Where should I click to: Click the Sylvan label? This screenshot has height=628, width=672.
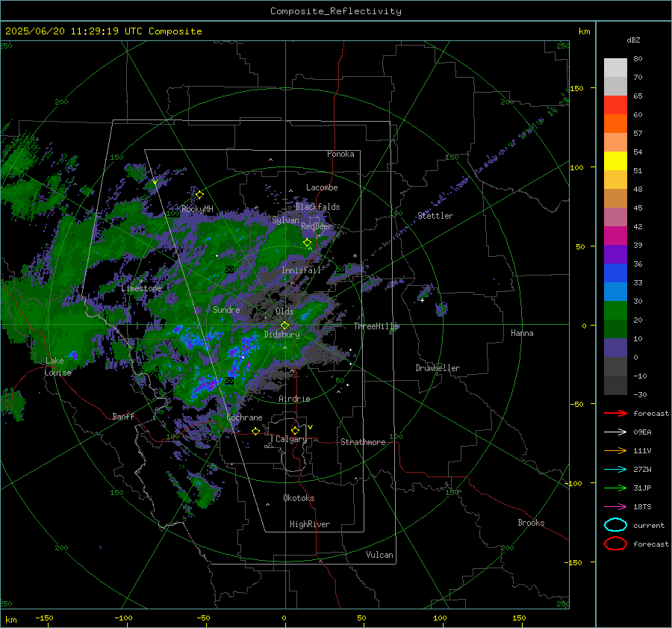click(x=285, y=220)
